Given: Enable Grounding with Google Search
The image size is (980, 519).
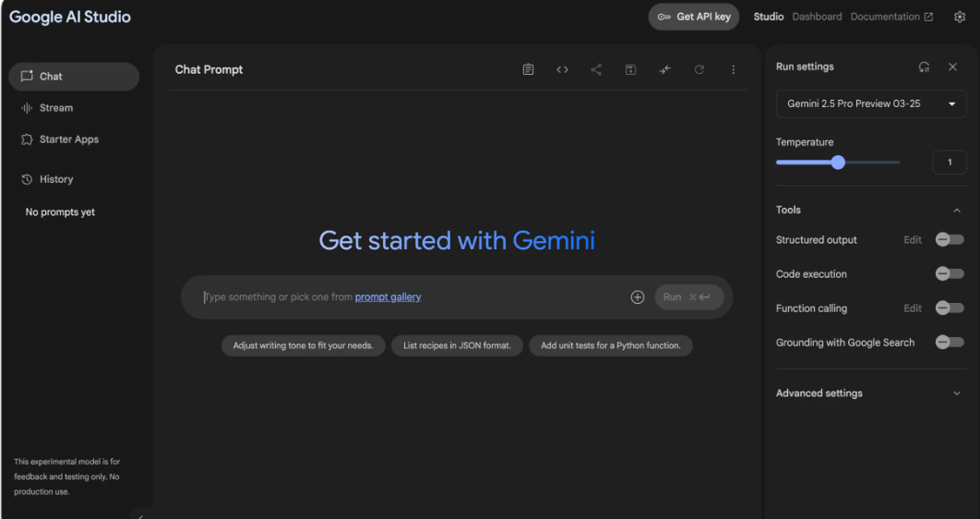Looking at the screenshot, I should click(950, 342).
